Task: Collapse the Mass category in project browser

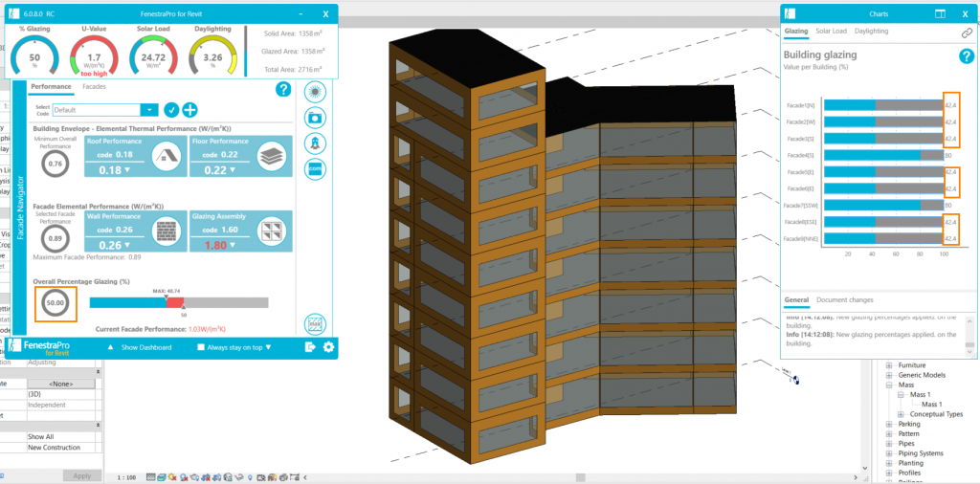Action: click(889, 385)
